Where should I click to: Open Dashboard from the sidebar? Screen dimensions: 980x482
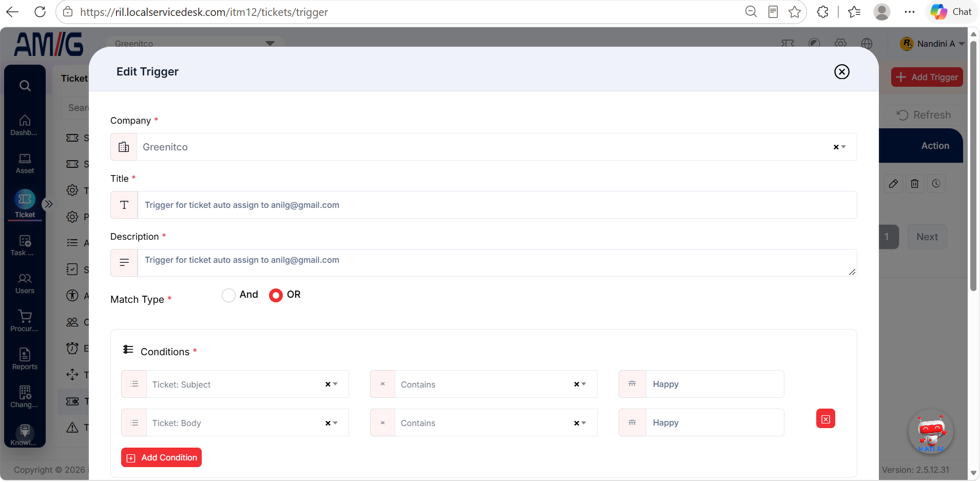click(25, 125)
